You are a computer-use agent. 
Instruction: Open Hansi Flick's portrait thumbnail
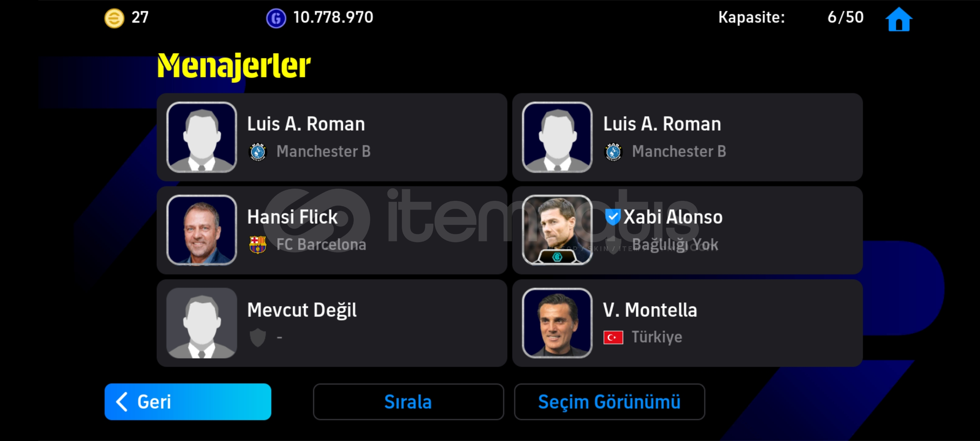pos(202,230)
